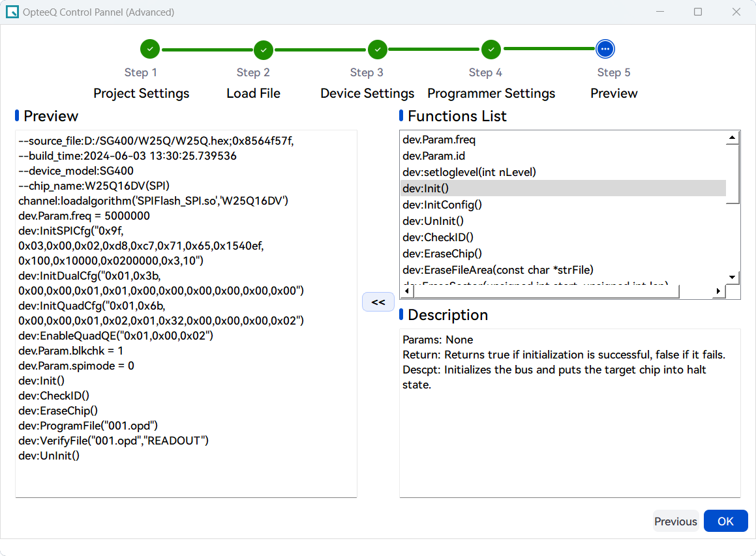Click the Step 1 Project Settings checkmark icon
The image size is (756, 556).
point(150,49)
